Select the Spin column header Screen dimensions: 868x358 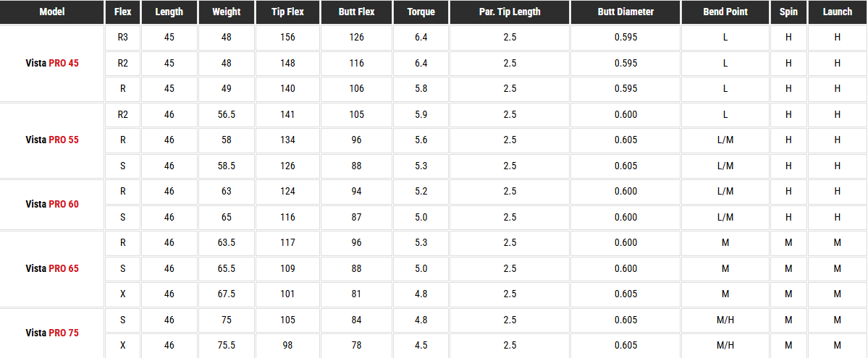pyautogui.click(x=788, y=12)
